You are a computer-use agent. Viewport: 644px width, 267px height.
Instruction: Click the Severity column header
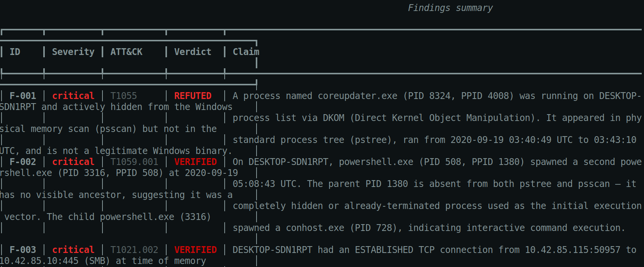(x=73, y=52)
